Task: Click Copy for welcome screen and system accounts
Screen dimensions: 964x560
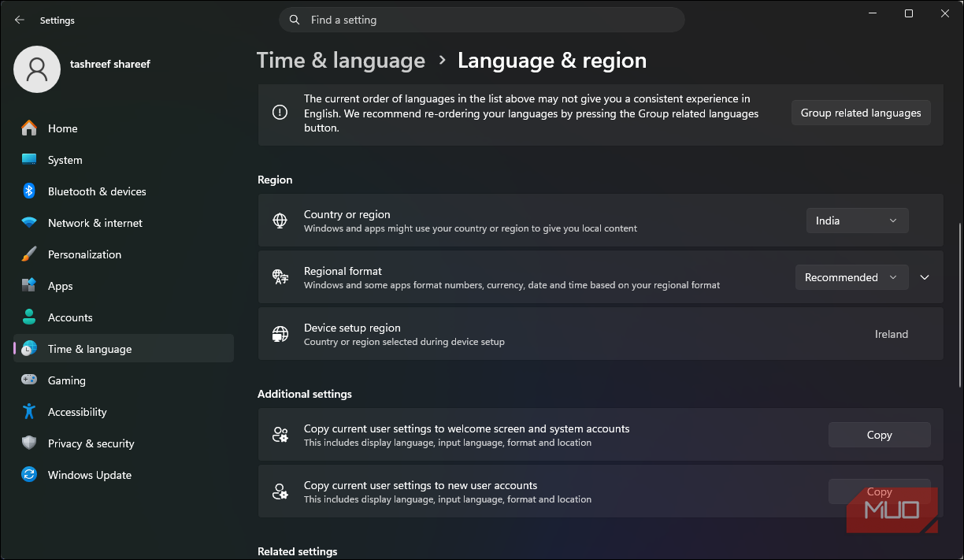Action: (x=879, y=435)
